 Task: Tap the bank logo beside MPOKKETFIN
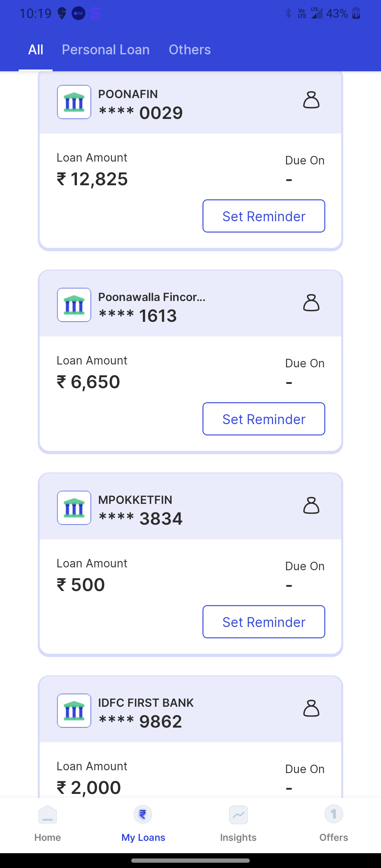74,508
